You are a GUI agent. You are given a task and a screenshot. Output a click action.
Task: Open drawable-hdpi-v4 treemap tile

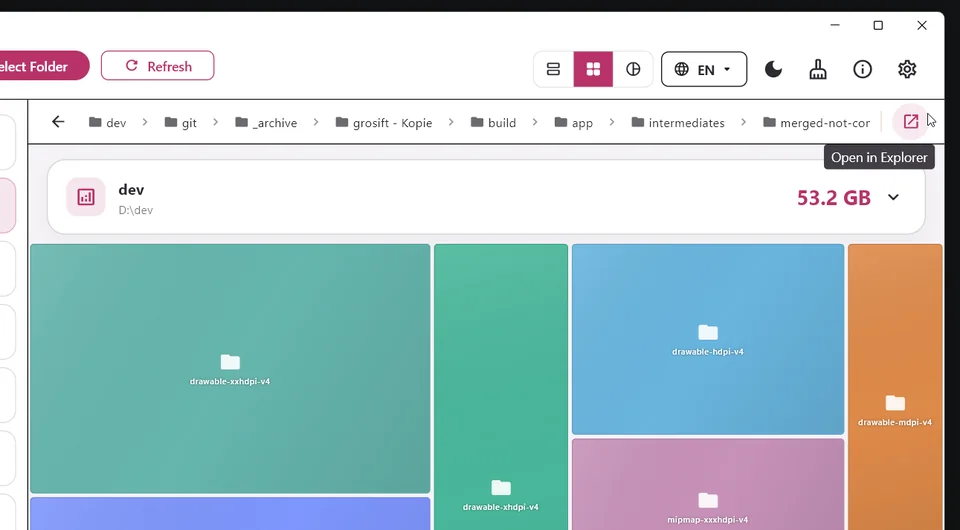pos(708,339)
